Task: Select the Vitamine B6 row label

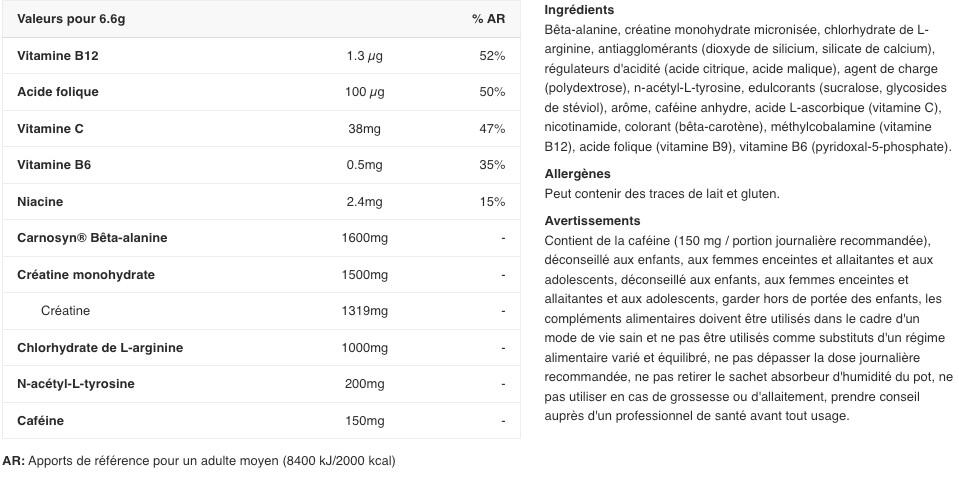Action: [54, 165]
